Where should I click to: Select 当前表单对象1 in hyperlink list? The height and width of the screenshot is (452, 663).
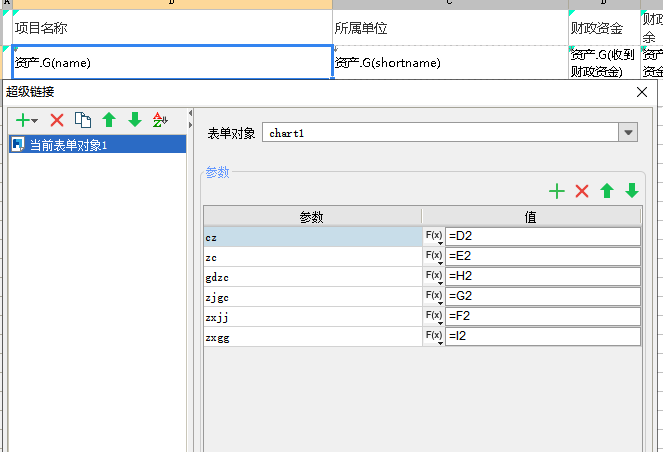(x=98, y=145)
